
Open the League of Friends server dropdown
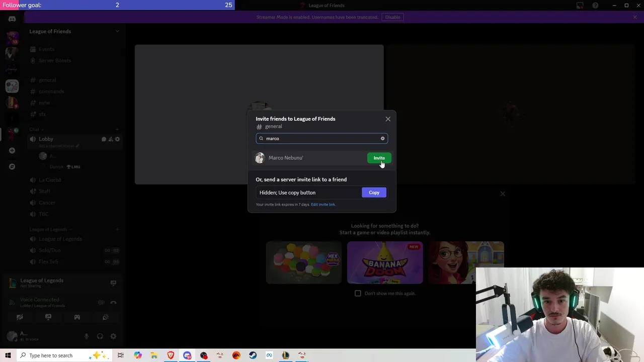pos(73,31)
